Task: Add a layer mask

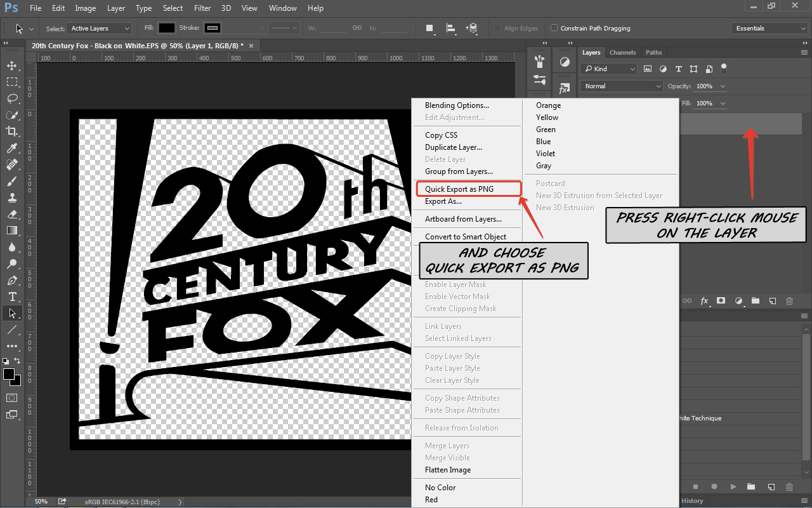Action: click(x=721, y=300)
